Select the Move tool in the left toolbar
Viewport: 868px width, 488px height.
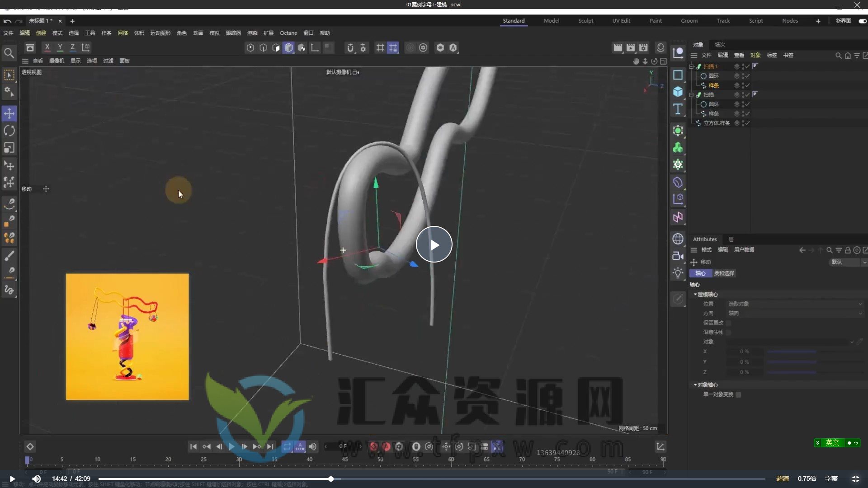click(x=9, y=113)
